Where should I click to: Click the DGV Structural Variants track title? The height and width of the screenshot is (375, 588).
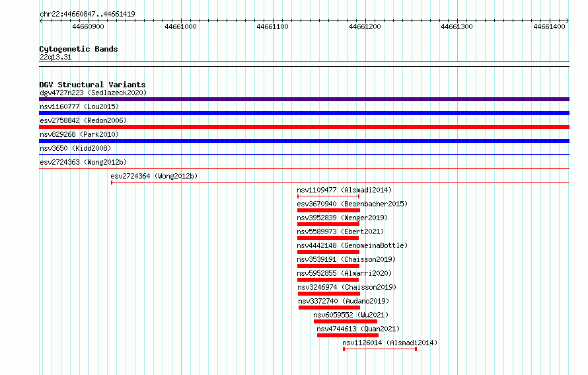(92, 85)
